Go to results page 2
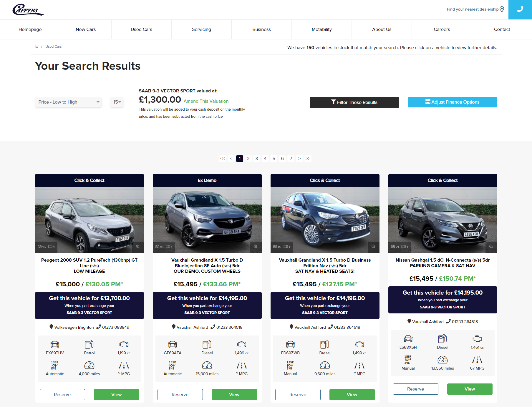532x407 pixels. (x=248, y=159)
